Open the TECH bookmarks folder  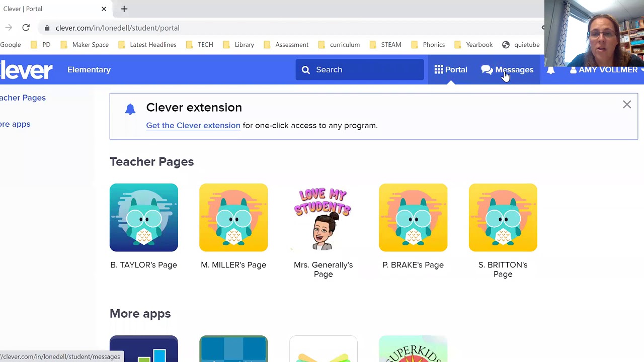200,45
